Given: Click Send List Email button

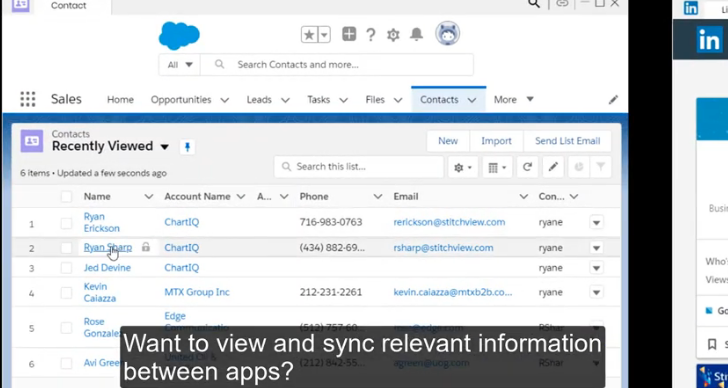Looking at the screenshot, I should [567, 141].
